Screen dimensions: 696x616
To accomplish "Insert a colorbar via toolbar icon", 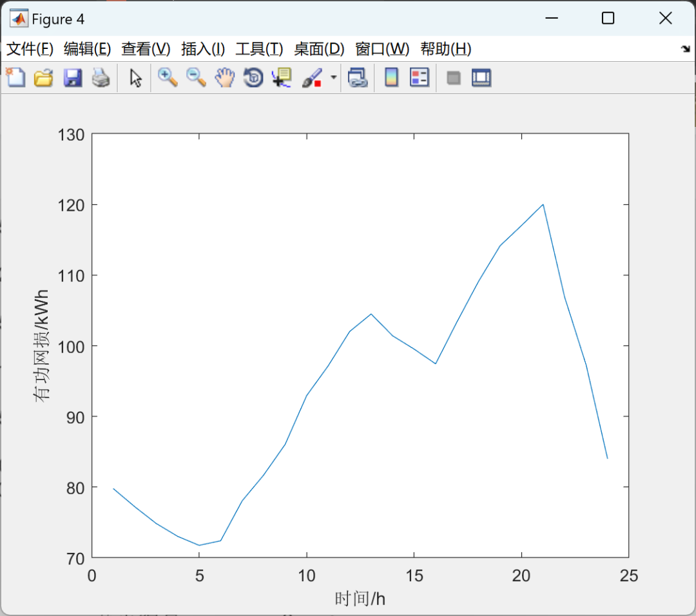I will tap(391, 78).
